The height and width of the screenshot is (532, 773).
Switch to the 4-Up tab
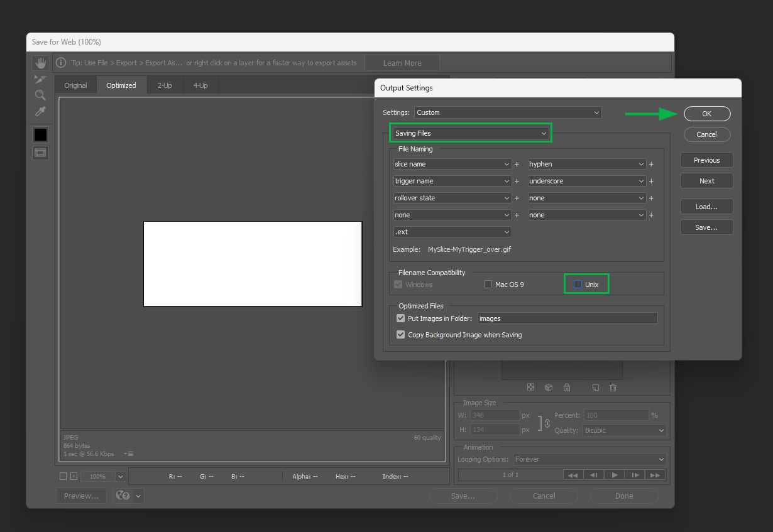pyautogui.click(x=200, y=85)
